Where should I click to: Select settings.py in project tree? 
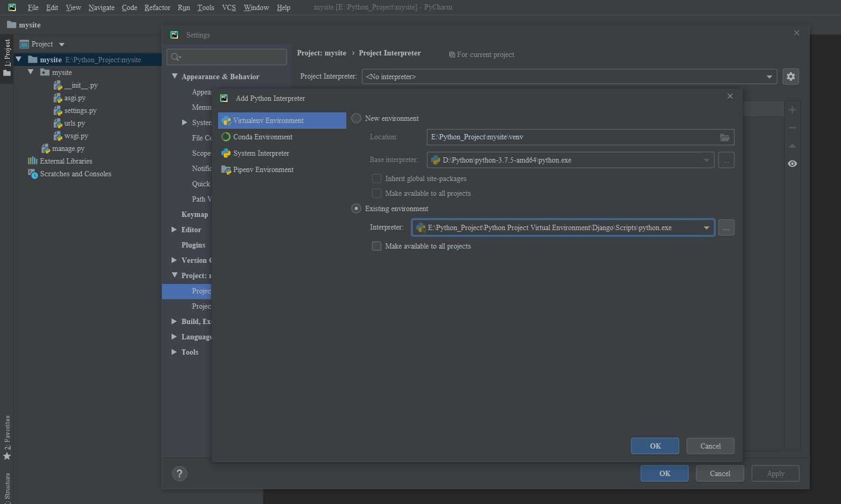75,111
